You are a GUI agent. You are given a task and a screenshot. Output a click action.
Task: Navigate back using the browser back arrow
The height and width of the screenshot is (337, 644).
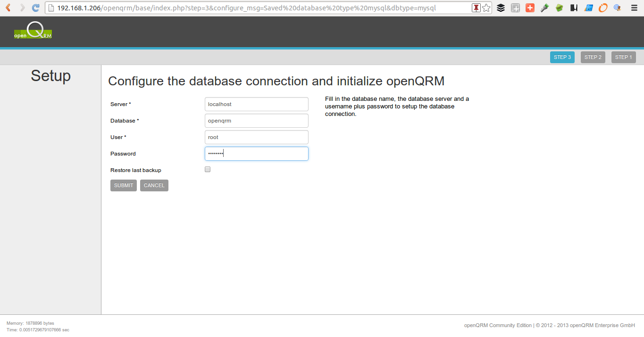tap(7, 8)
